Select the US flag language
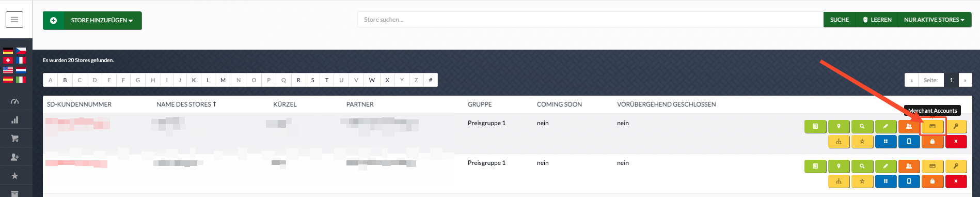980x197 pixels. tap(8, 70)
